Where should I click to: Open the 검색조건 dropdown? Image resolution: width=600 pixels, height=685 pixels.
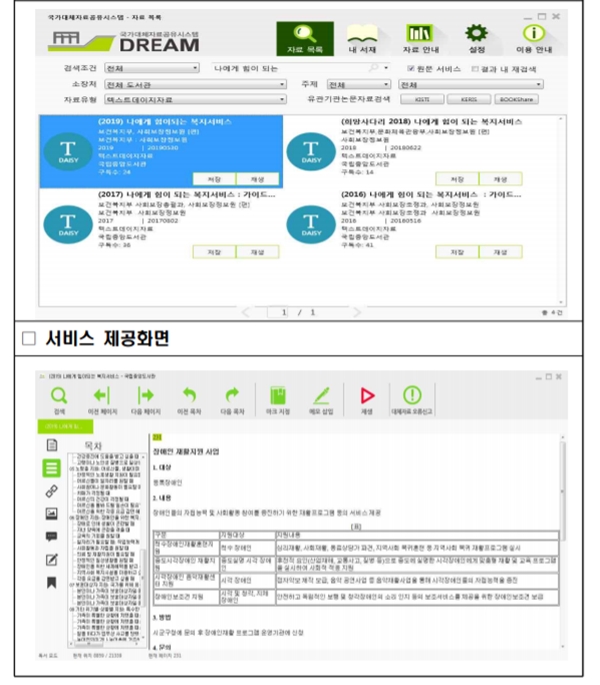(152, 68)
